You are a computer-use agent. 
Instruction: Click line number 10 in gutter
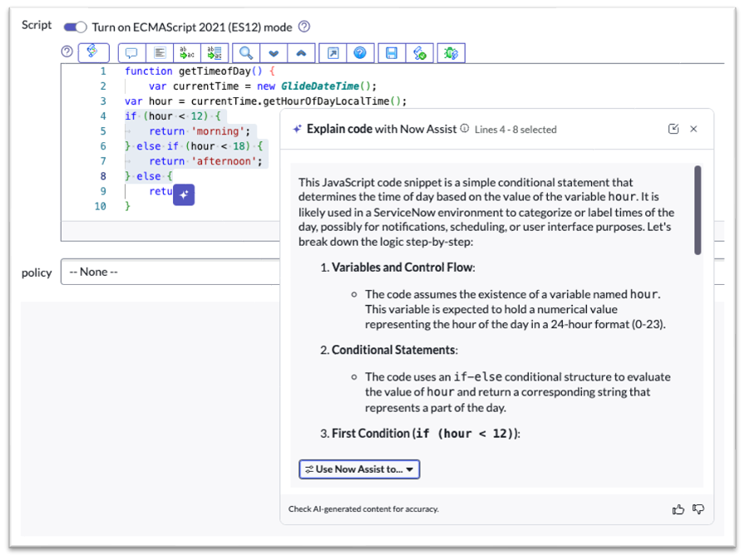101,206
